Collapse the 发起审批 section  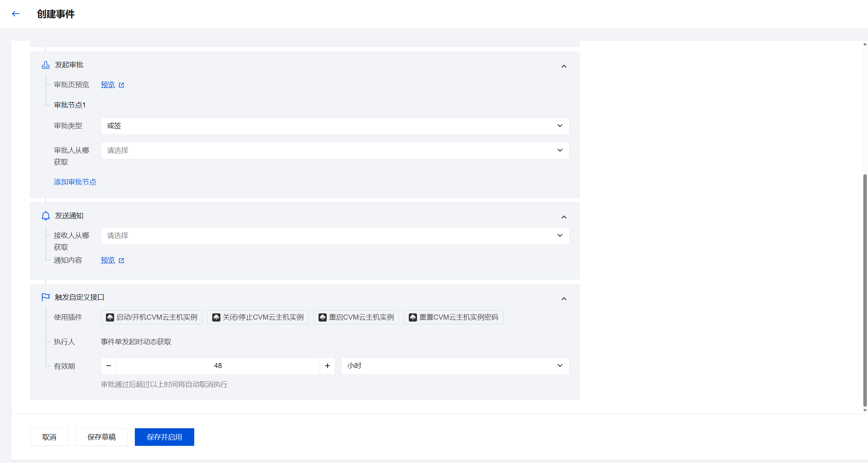tap(564, 66)
